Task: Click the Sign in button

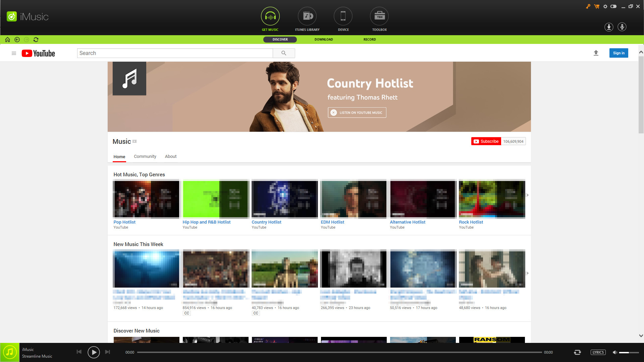Action: click(x=619, y=53)
